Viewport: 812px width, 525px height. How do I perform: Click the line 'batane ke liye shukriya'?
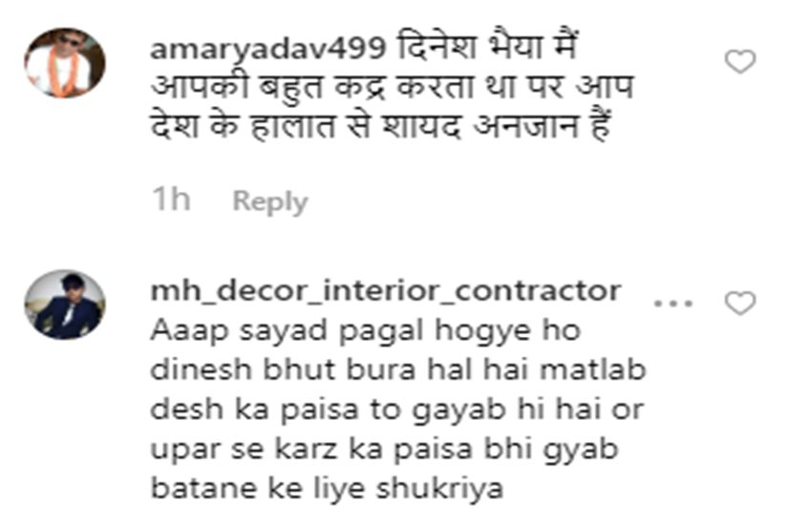click(327, 490)
